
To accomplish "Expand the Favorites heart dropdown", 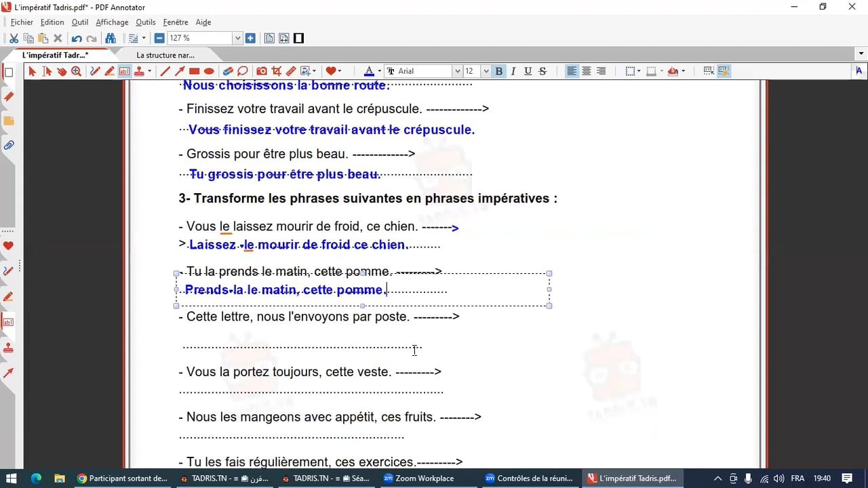I will coord(339,71).
